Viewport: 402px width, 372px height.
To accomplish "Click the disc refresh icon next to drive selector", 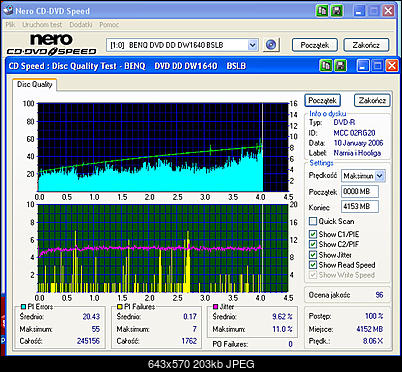I will pos(271,45).
